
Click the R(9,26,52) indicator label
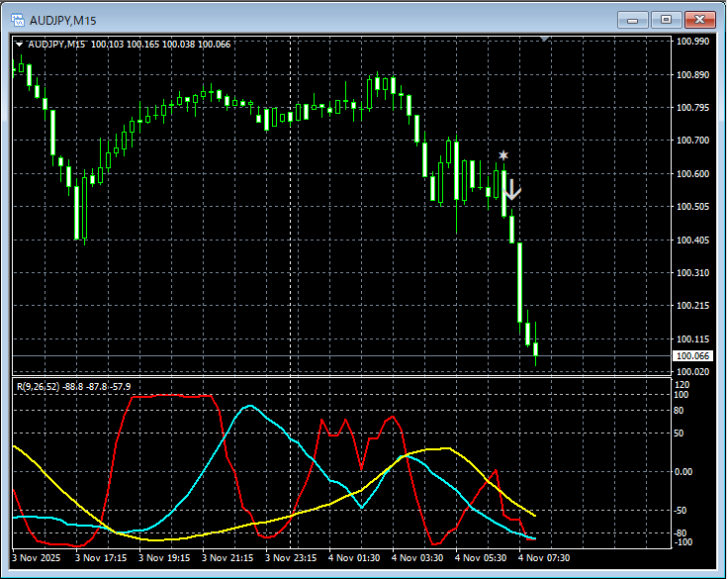pos(74,387)
